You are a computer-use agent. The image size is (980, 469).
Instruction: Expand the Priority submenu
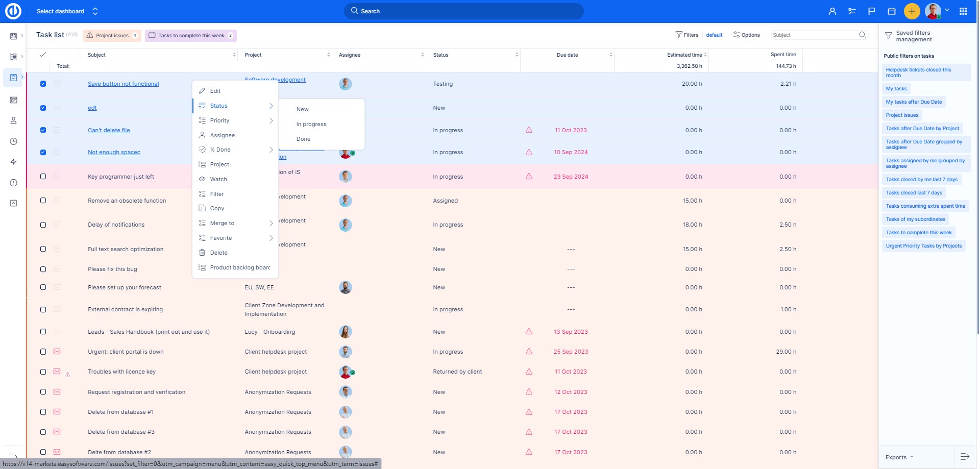(235, 120)
